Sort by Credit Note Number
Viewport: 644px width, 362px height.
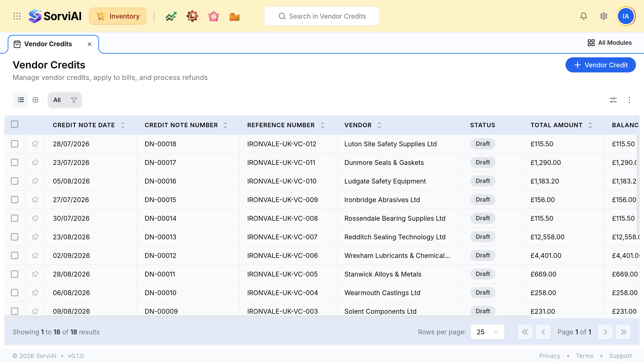(x=225, y=125)
